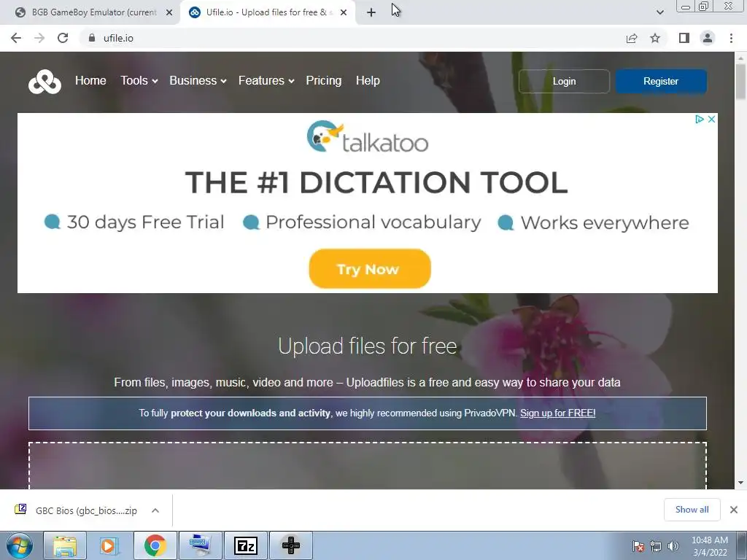
Task: Click 'THE #1 DICTATION TOOL' ad text
Action: (376, 182)
